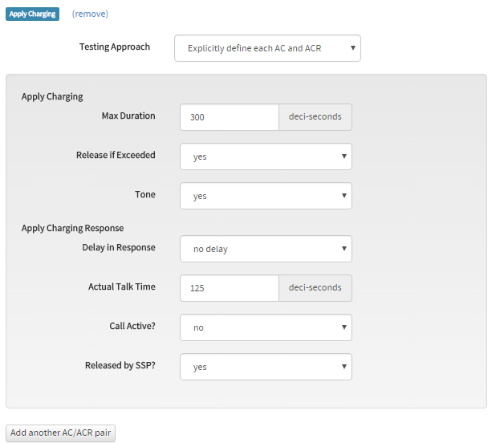
Task: Click the Call Active? dropdown arrow
Action: pos(344,327)
